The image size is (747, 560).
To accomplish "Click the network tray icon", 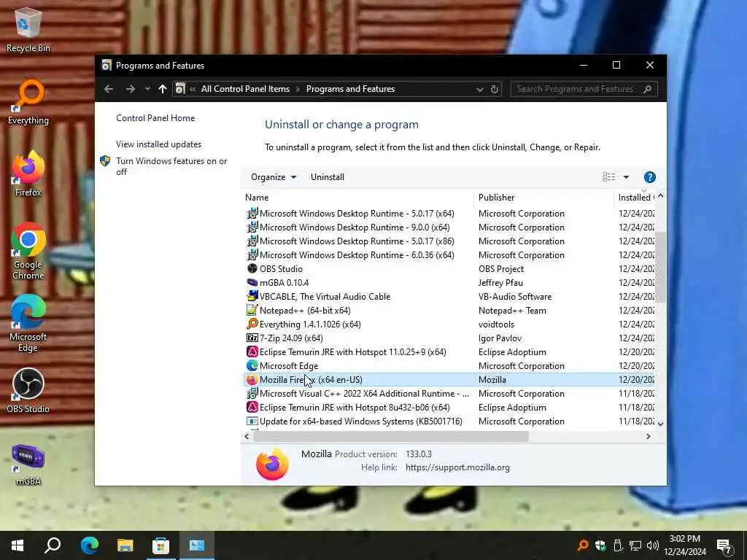I will 635,545.
